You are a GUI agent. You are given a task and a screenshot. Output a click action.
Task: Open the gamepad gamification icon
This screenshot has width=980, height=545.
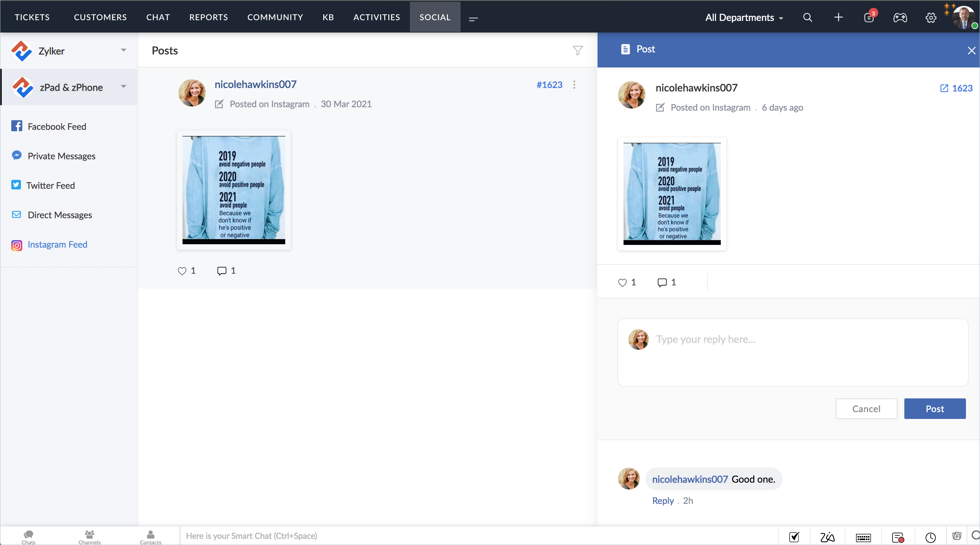click(900, 17)
